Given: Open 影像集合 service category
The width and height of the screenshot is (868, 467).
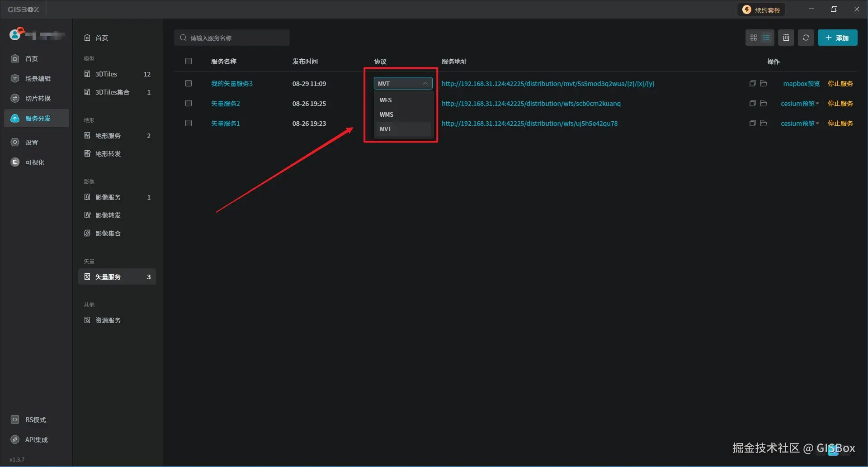Looking at the screenshot, I should click(117, 233).
